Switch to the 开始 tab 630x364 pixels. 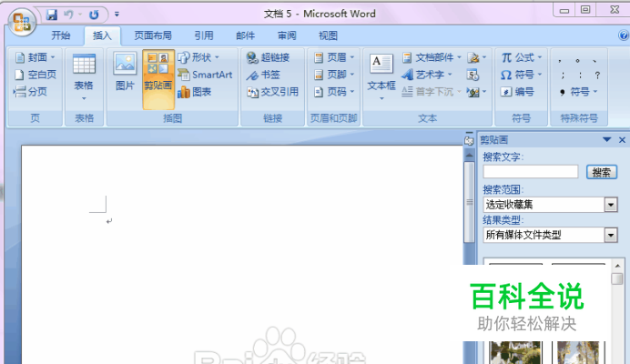[x=61, y=35]
